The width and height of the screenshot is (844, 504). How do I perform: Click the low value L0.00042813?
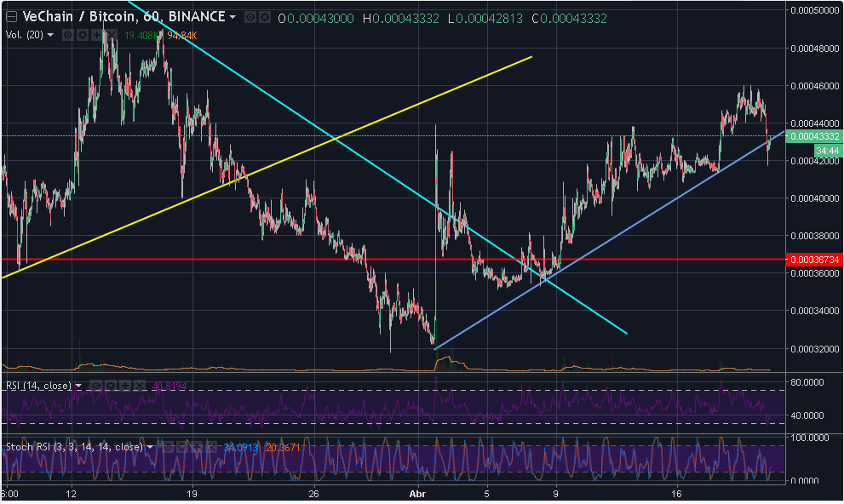tap(485, 19)
